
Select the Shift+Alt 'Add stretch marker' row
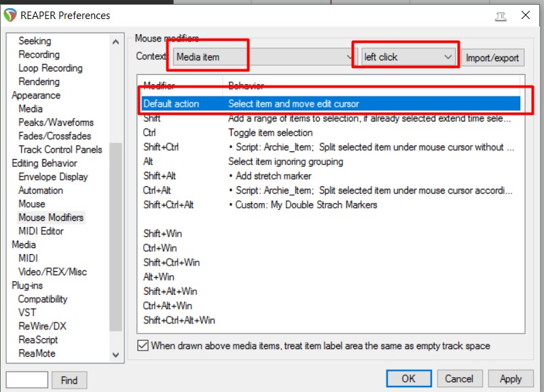coord(331,176)
